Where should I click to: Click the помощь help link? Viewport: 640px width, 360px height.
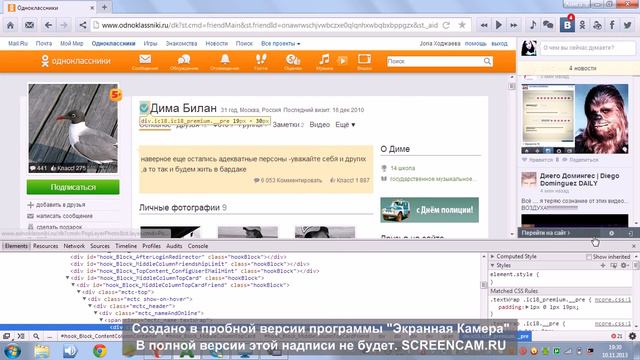click(476, 43)
